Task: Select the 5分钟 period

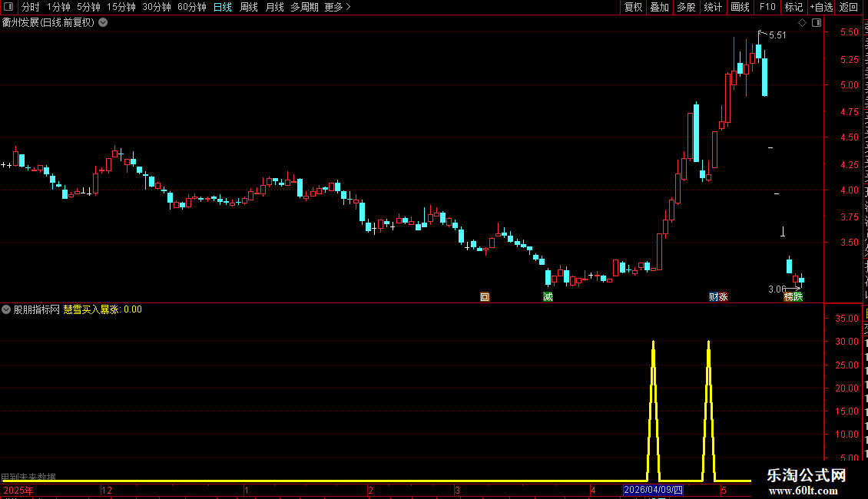Action: (x=88, y=7)
